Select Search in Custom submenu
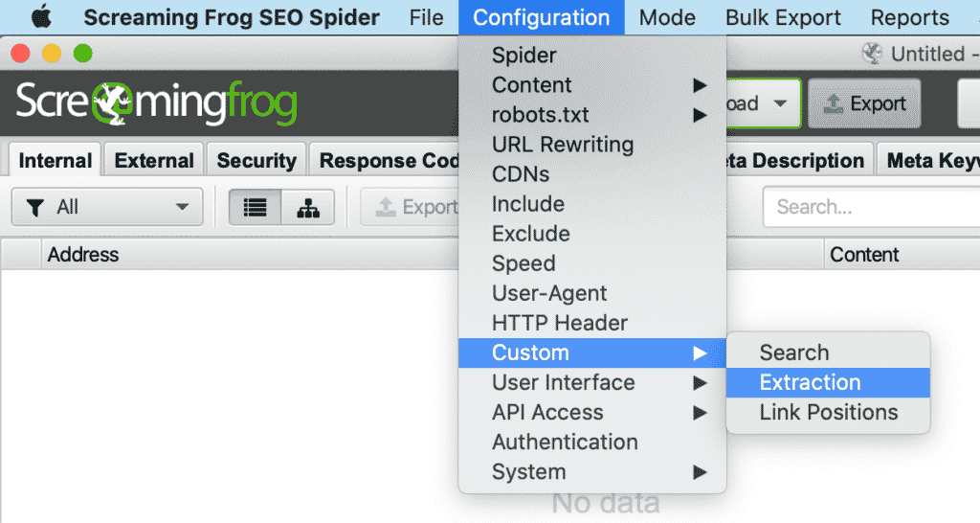Viewport: 980px width, 523px height. tap(828, 352)
